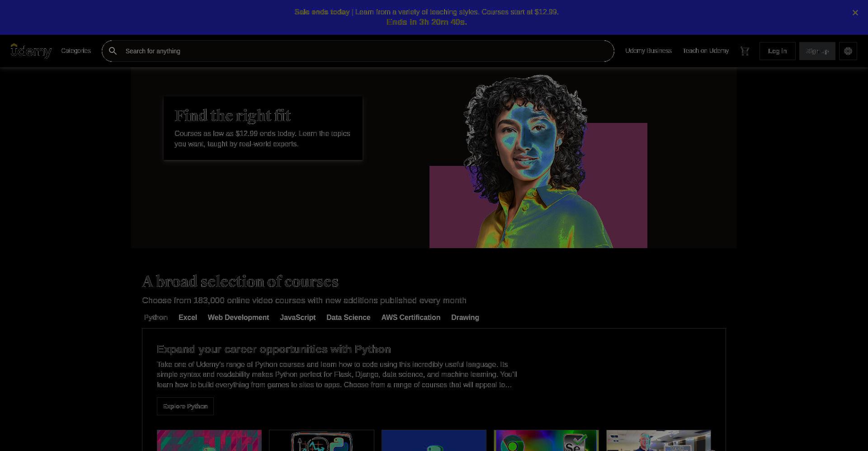Screen dimensions: 868x451
Task: Open the shopping cart icon
Action: point(745,51)
